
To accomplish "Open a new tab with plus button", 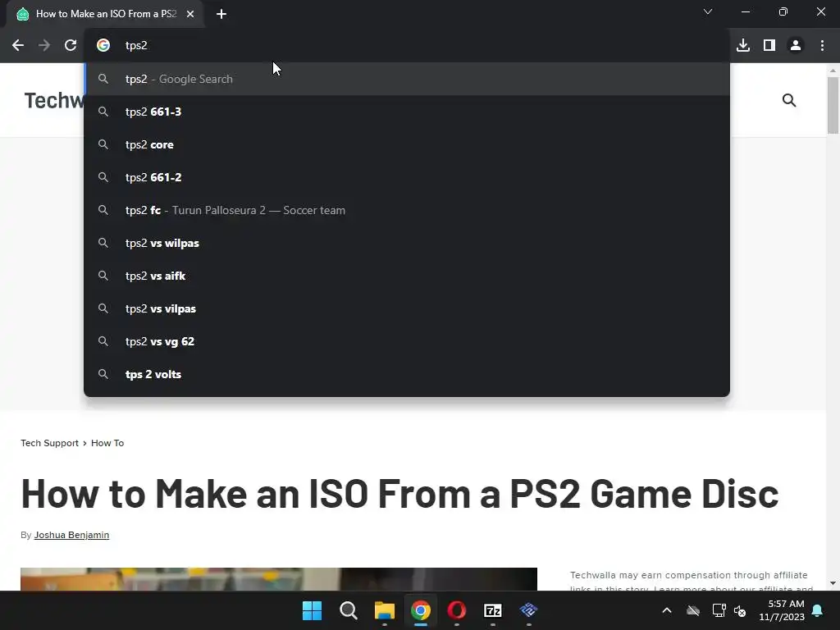I will pos(221,15).
